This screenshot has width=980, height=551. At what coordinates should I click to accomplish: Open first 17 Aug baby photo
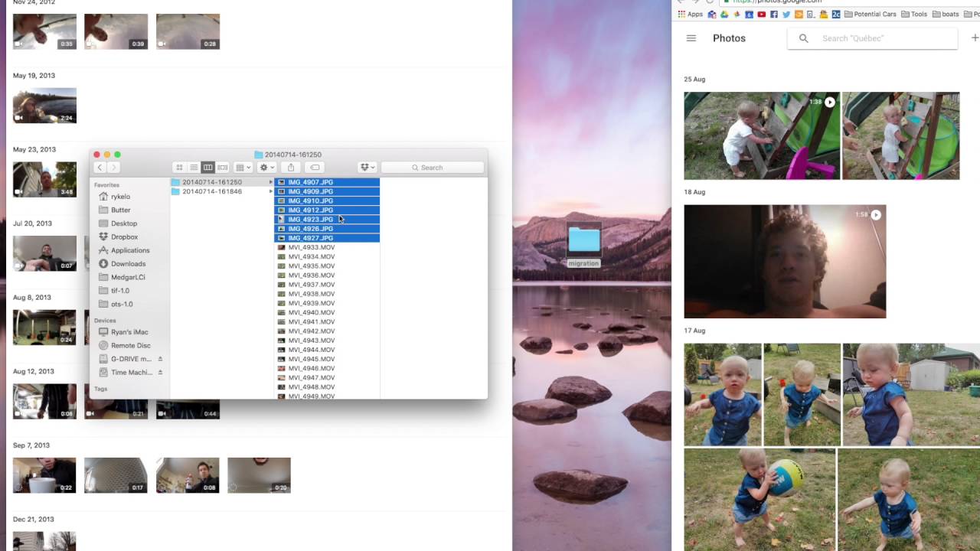[x=723, y=395]
